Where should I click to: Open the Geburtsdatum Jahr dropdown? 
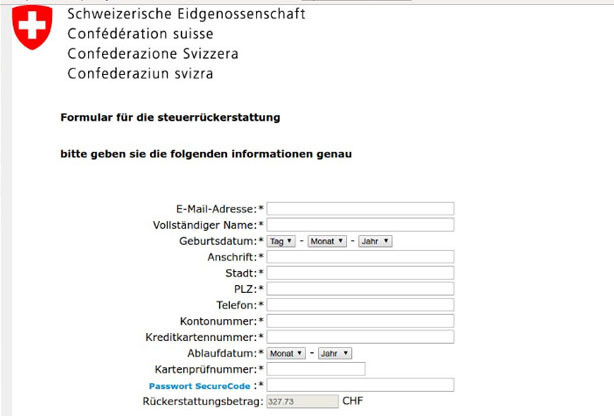(375, 241)
